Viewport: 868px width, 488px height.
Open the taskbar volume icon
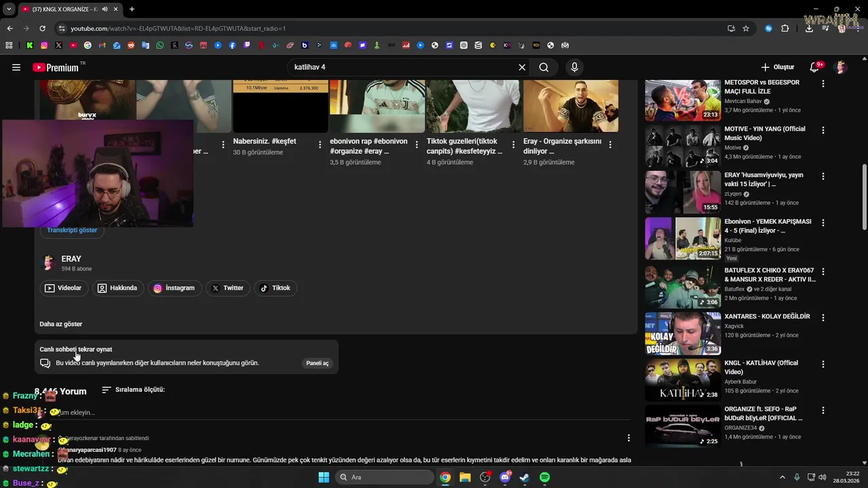pos(822,477)
